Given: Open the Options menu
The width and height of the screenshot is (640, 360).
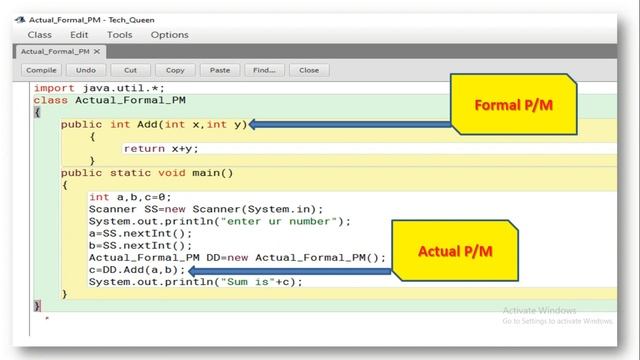Looking at the screenshot, I should pos(169,35).
